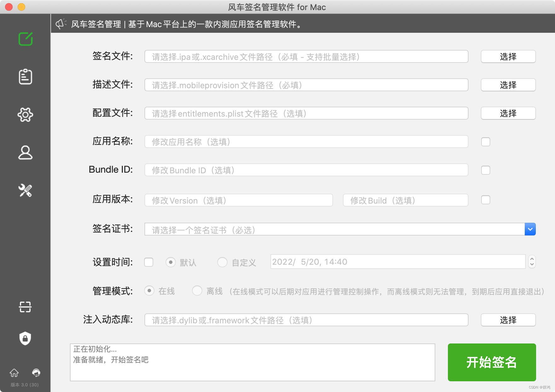Focus the 签名文件 path input field
This screenshot has width=555, height=392.
[x=306, y=57]
